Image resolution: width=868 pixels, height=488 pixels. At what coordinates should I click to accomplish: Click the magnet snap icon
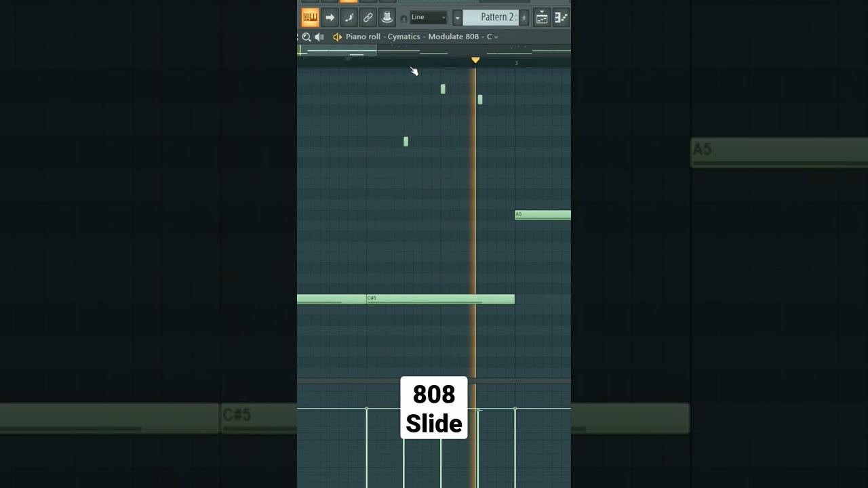tap(403, 19)
